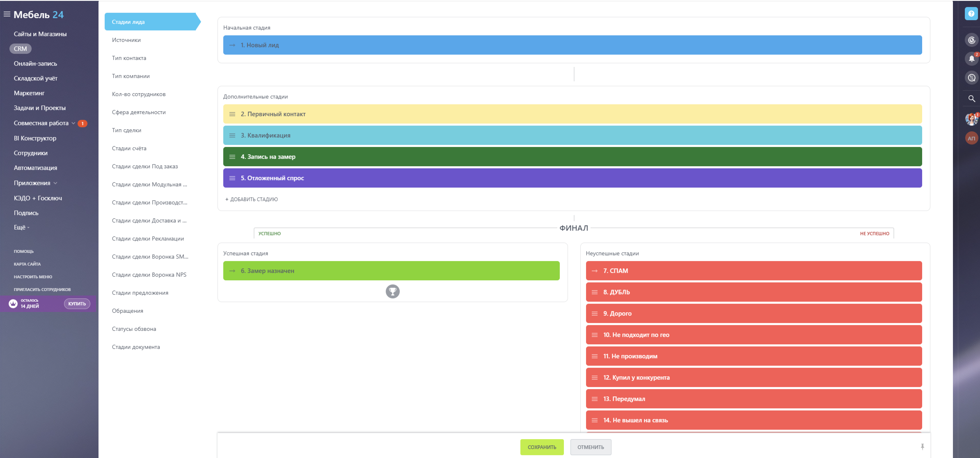Image resolution: width=980 pixels, height=458 pixels.
Task: Click the + Добавить стадию link
Action: pos(252,199)
